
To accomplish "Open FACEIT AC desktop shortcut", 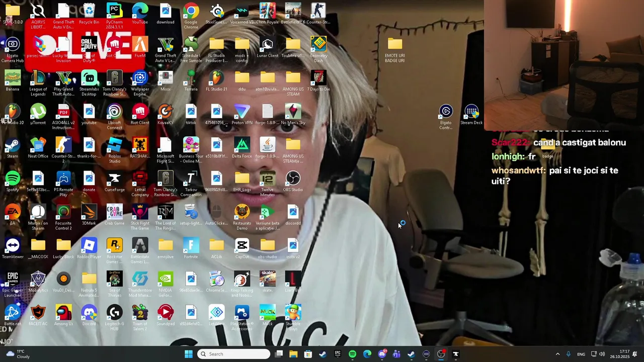I will tap(38, 316).
